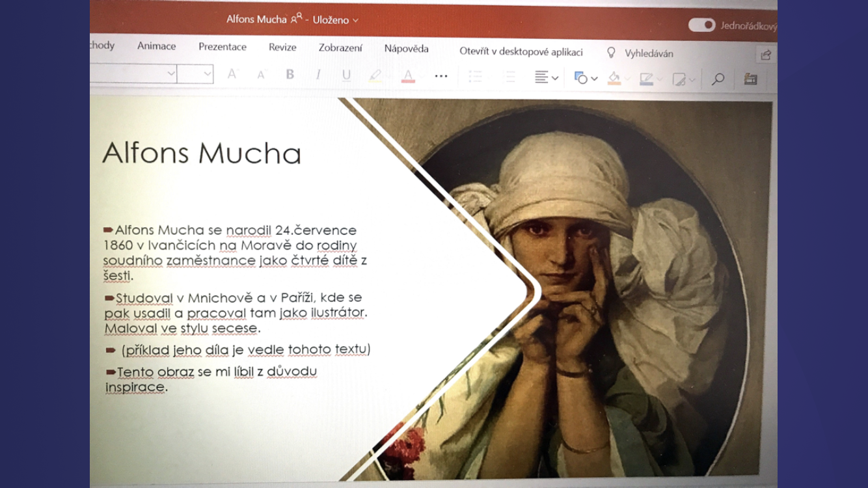The width and height of the screenshot is (868, 488).
Task: Click bullet text Studoval v Mnichově
Action: point(236,313)
